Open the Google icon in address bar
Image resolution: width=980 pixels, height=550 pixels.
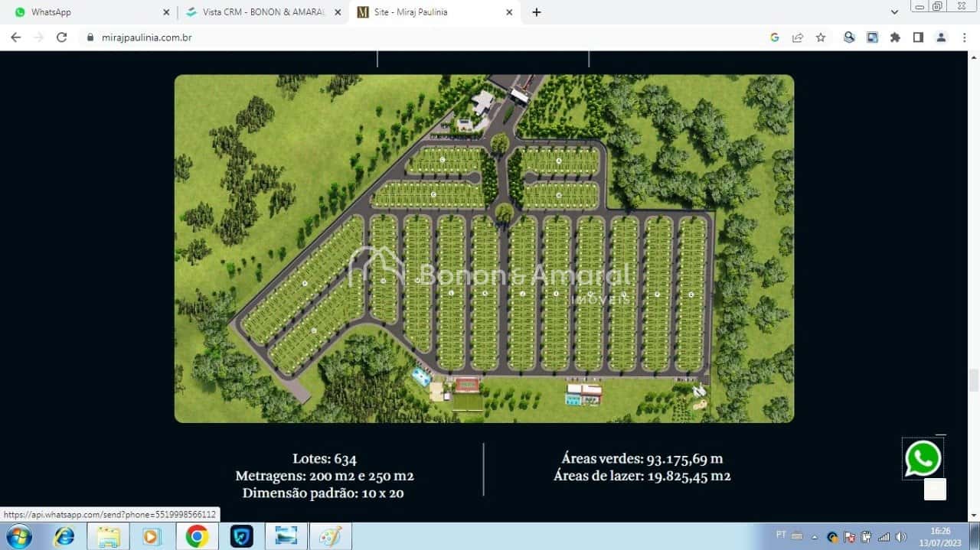pyautogui.click(x=775, y=37)
